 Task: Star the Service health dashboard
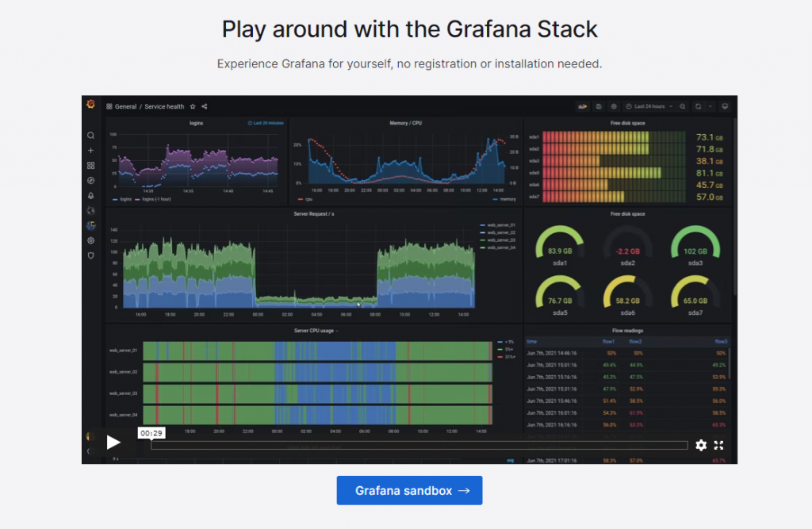point(193,106)
